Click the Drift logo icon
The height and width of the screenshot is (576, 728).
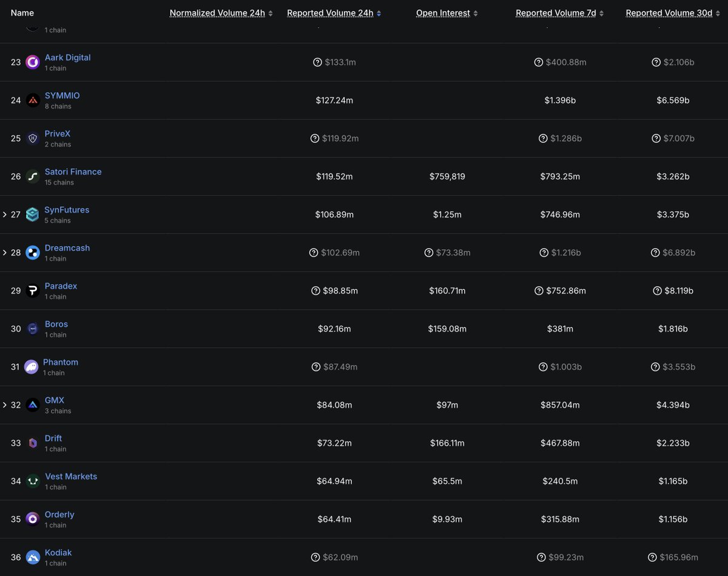(x=33, y=443)
